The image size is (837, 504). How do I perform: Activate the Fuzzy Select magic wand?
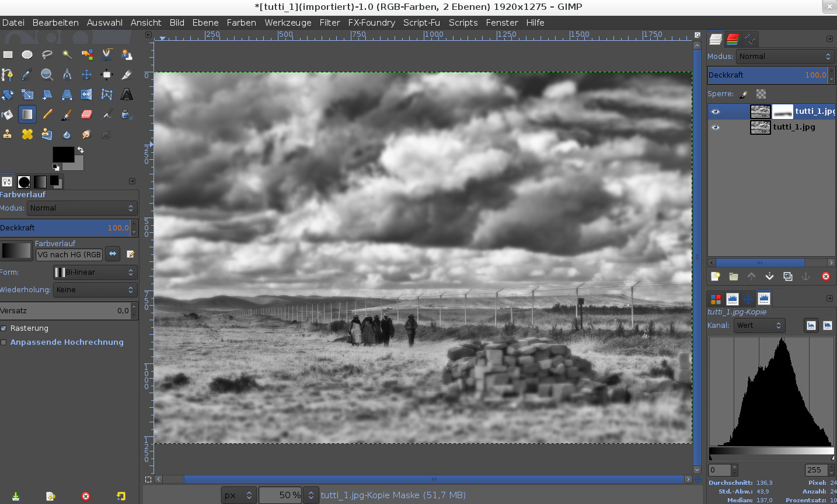click(x=67, y=55)
